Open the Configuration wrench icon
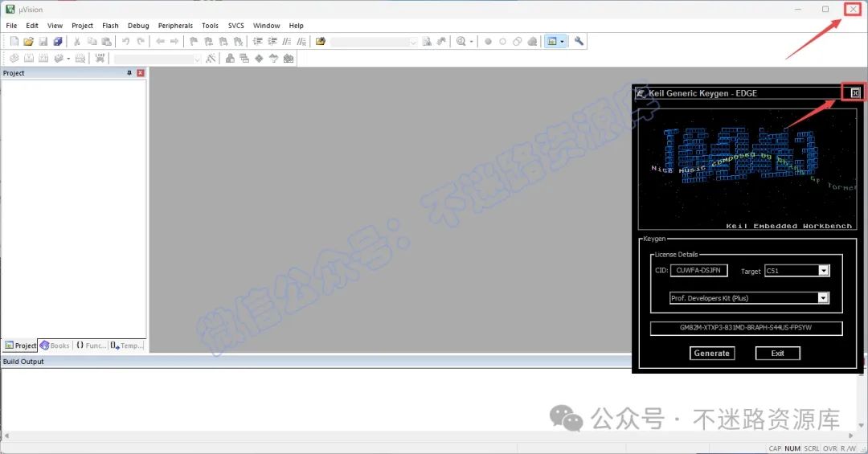The width and height of the screenshot is (868, 454). coord(579,42)
